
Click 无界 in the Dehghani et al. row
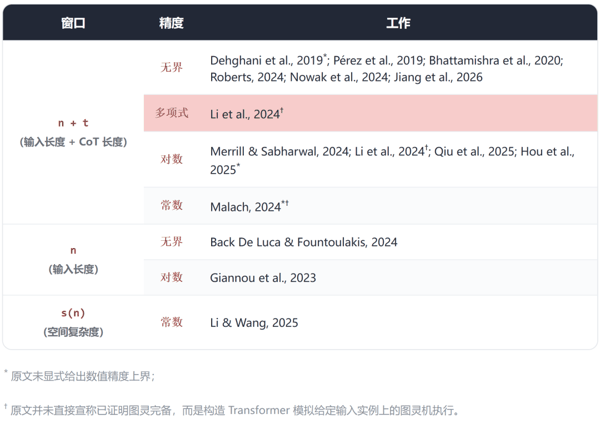point(171,68)
